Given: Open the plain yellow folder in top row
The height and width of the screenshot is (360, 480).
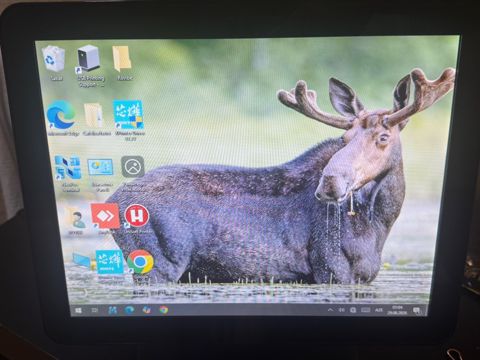Looking at the screenshot, I should point(122,59).
